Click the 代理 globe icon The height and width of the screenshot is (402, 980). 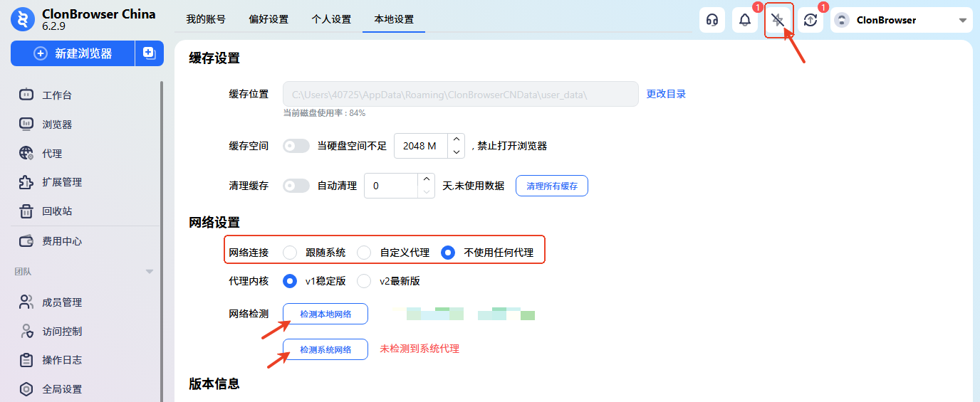tap(26, 153)
